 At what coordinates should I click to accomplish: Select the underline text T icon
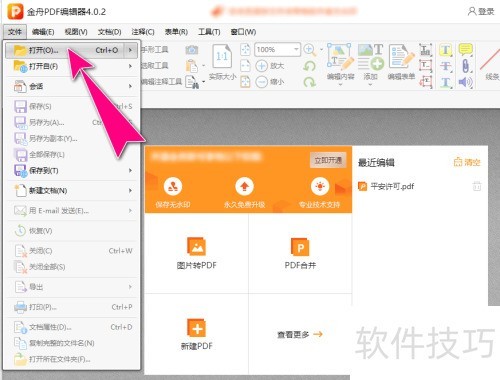tap(446, 82)
